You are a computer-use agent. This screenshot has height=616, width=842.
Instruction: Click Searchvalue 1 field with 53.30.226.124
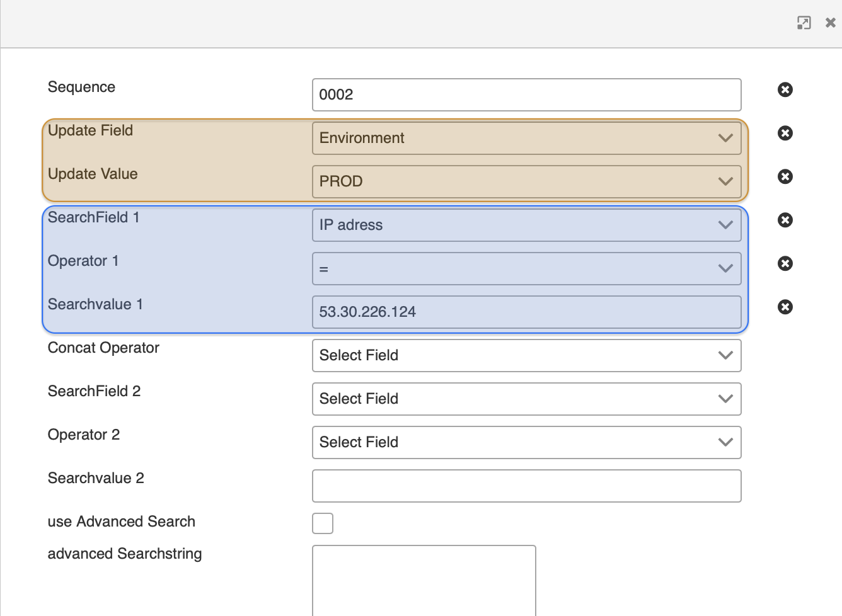pyautogui.click(x=526, y=312)
